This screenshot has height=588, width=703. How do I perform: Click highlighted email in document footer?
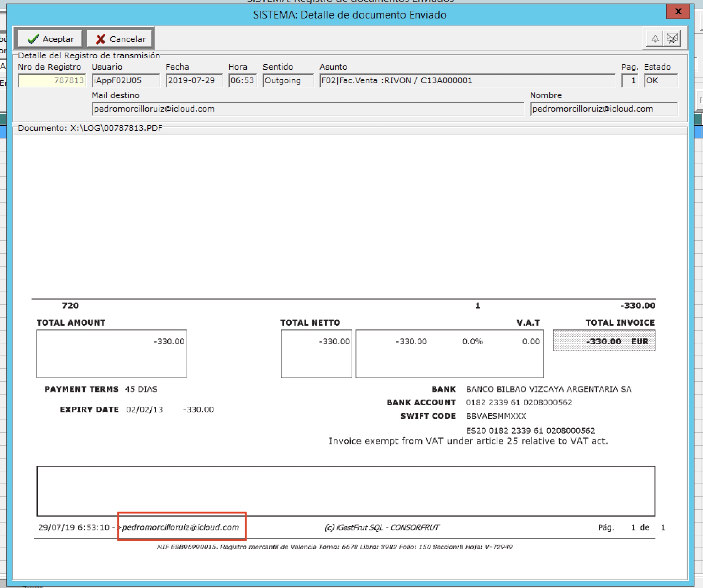[x=181, y=527]
